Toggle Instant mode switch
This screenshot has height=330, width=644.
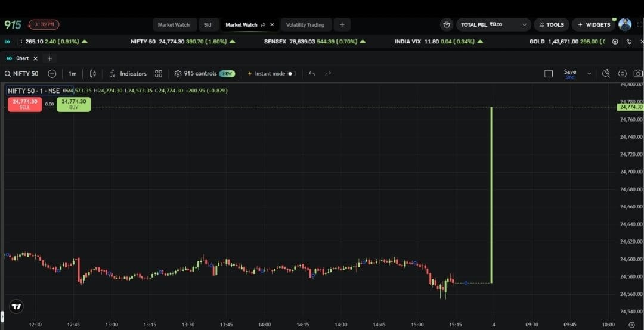291,74
